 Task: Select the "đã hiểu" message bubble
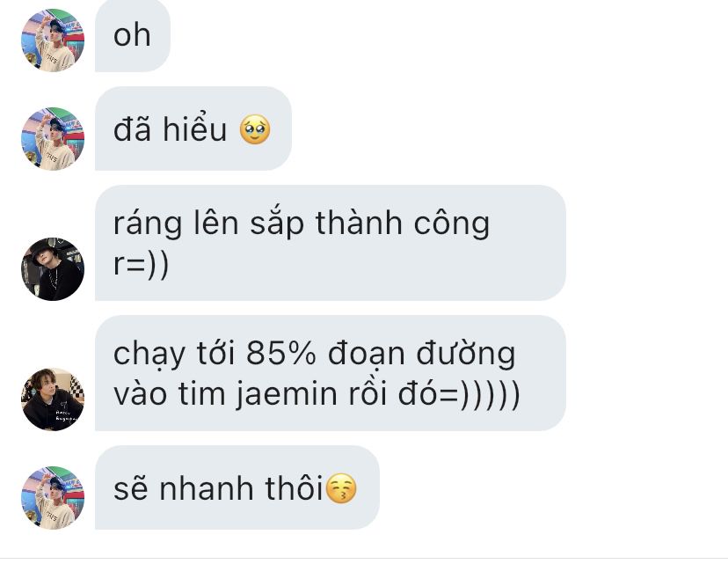193,128
